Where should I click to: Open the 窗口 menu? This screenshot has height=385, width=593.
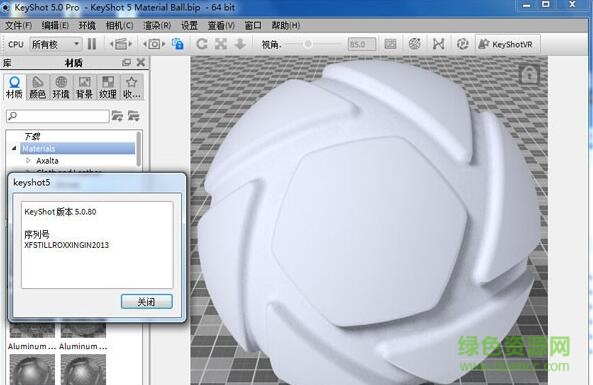point(253,25)
